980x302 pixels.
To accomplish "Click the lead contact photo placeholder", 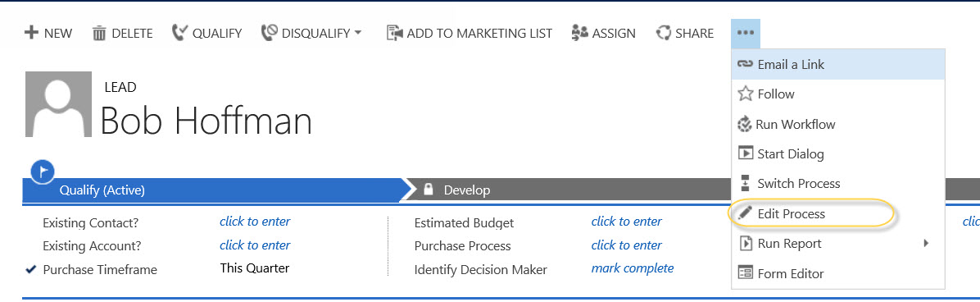I will (59, 104).
